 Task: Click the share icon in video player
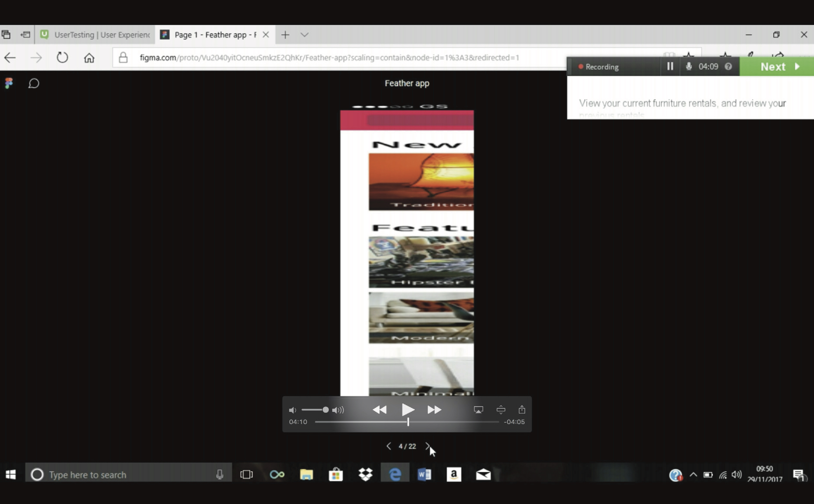pos(522,409)
